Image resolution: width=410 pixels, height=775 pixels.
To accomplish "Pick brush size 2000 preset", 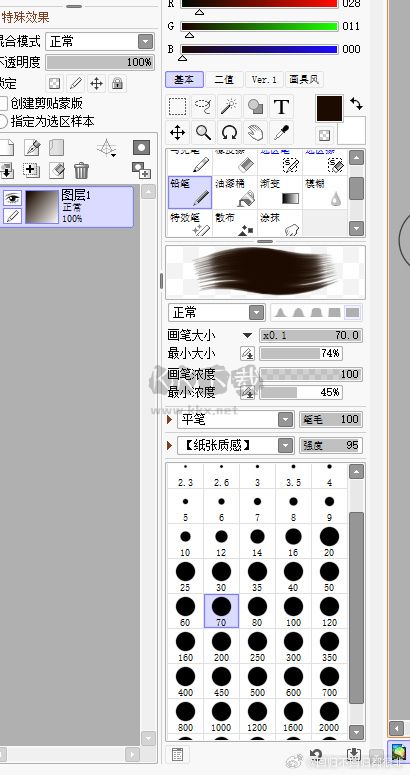I will [329, 717].
